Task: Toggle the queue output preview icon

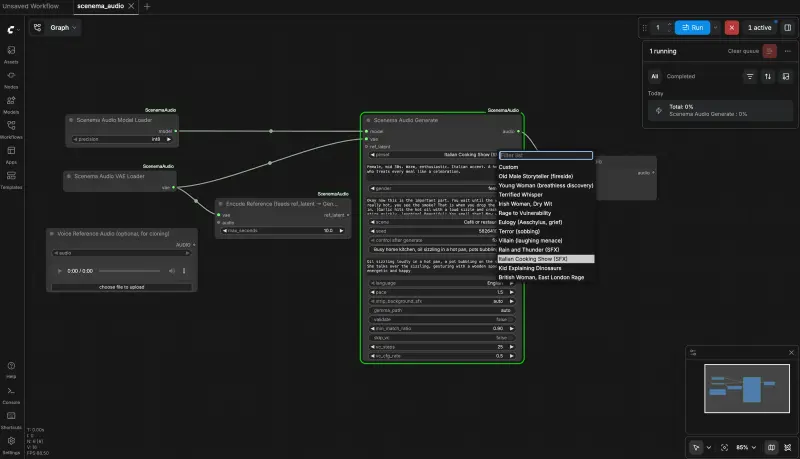Action: tap(786, 76)
